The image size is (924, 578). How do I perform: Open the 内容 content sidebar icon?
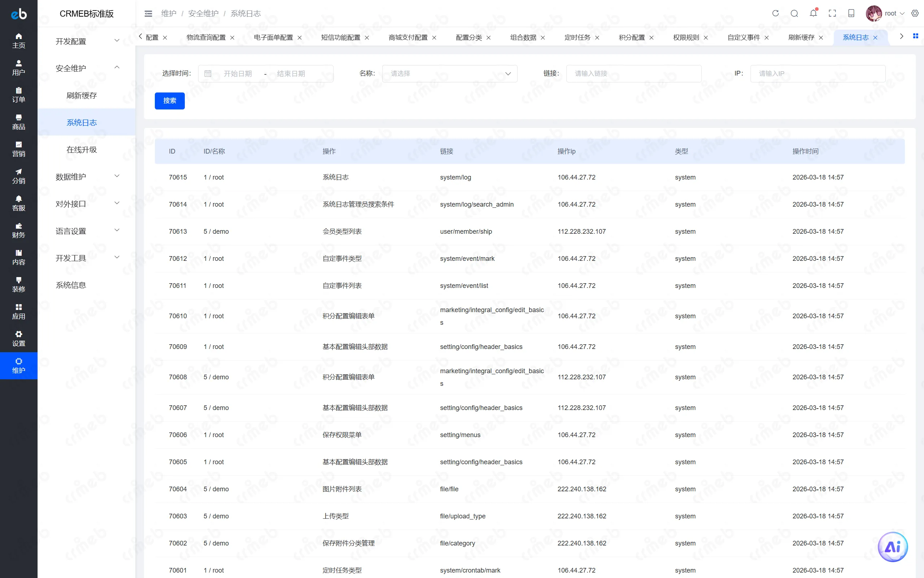pyautogui.click(x=18, y=258)
